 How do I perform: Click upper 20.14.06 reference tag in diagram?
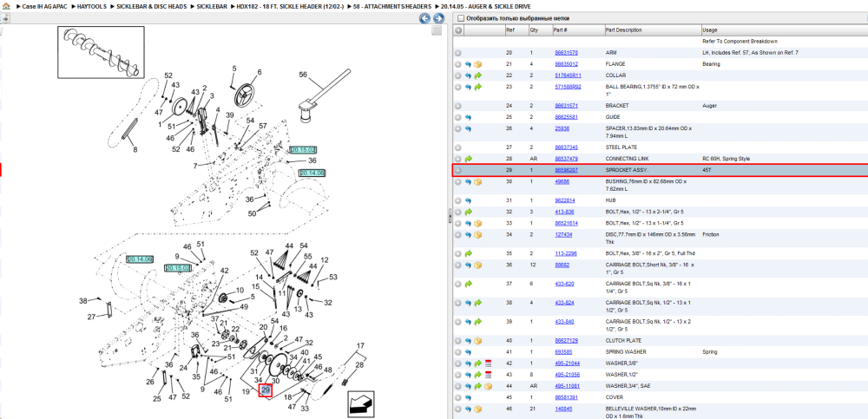click(x=312, y=173)
